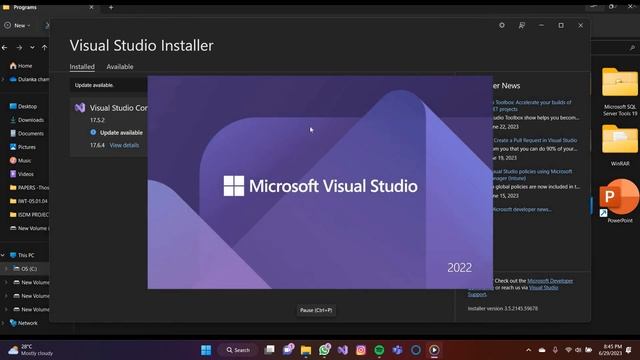Image resolution: width=640 pixels, height=360 pixels.
Task: Switch to the Available tab
Action: (120, 67)
